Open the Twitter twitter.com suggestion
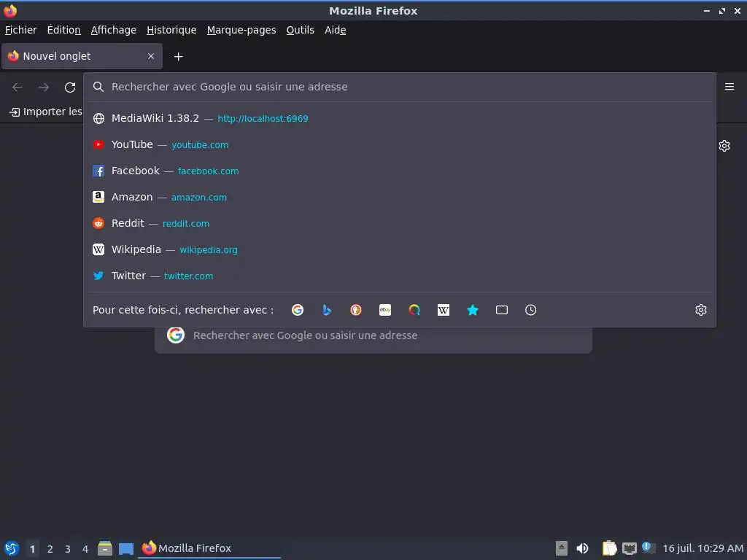This screenshot has width=747, height=560. click(400, 275)
